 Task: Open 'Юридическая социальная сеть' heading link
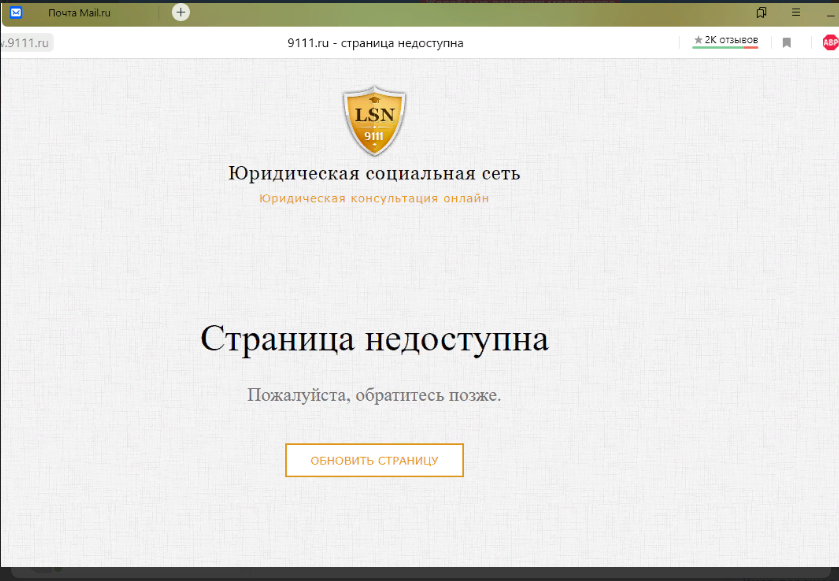374,173
